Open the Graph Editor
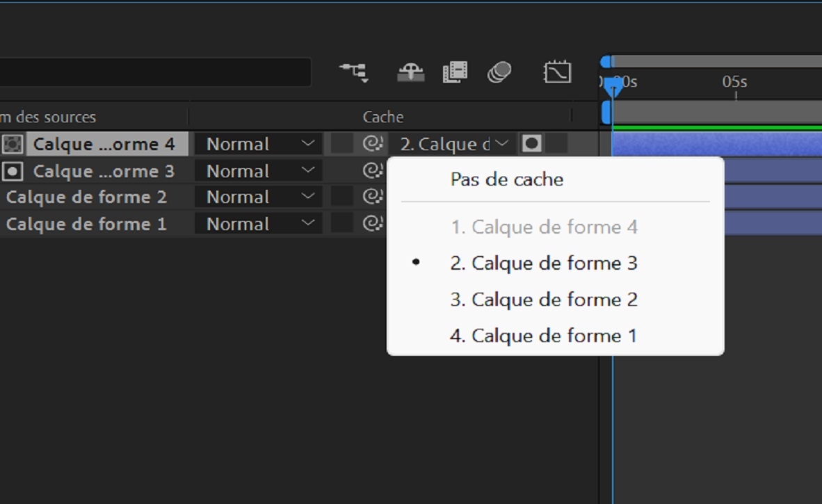Viewport: 822px width, 504px height. (557, 72)
